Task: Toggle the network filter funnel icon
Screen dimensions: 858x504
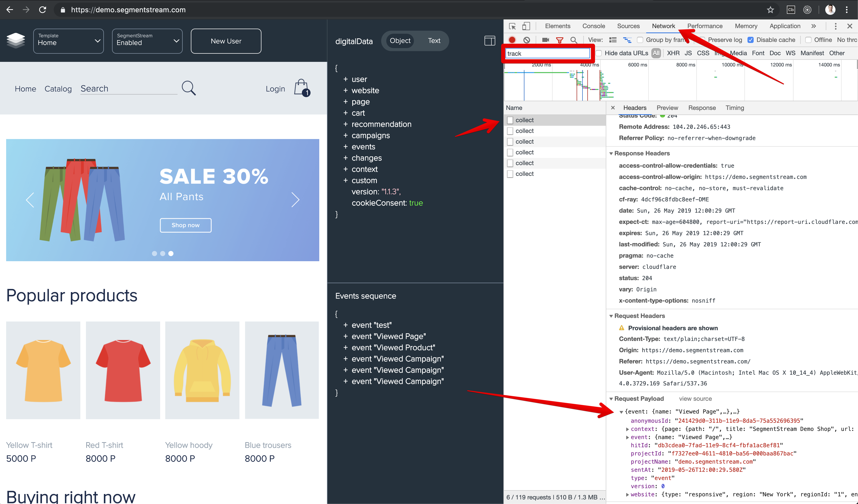Action: click(559, 40)
